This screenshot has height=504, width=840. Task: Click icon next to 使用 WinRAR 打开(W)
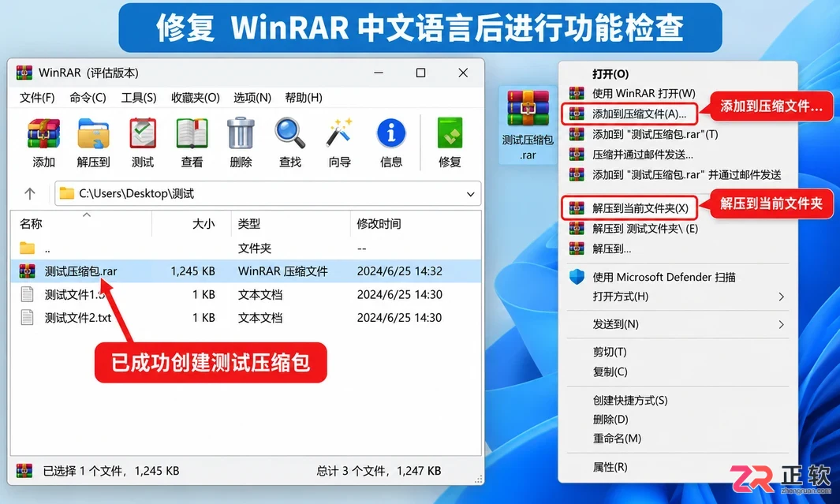click(577, 93)
